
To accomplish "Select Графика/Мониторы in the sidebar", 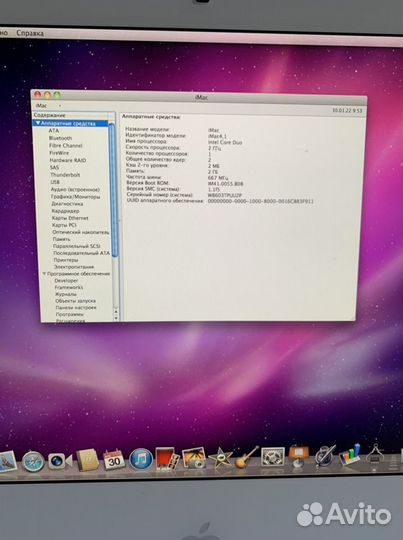I will (75, 197).
